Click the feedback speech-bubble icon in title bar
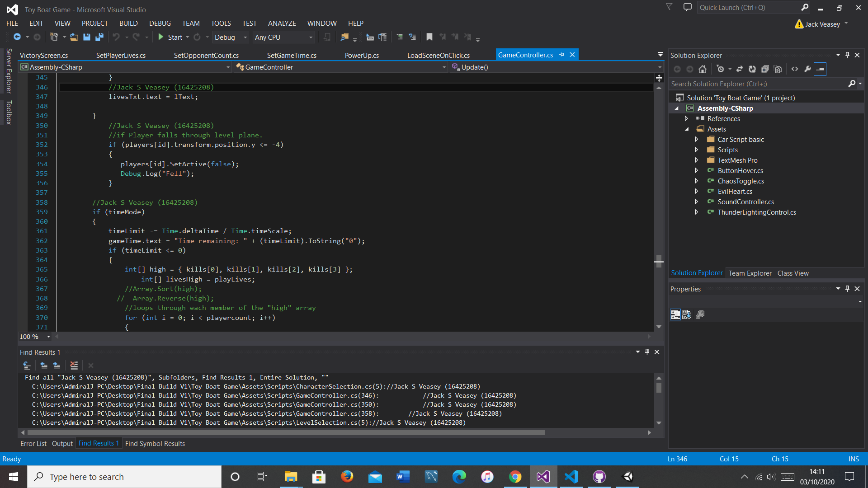868x488 pixels. [688, 7]
